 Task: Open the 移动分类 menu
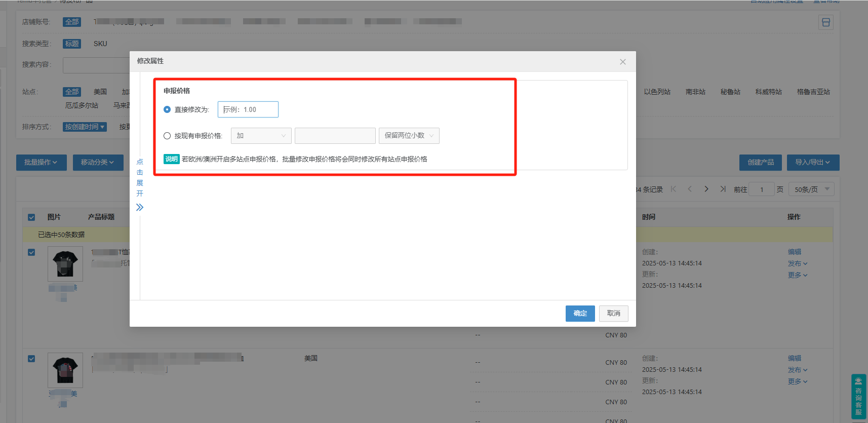click(98, 163)
